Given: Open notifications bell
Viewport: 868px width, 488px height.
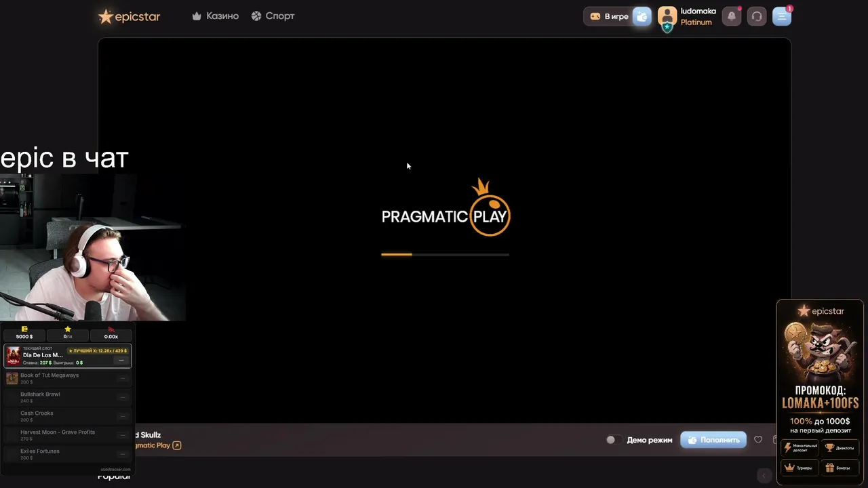Looking at the screenshot, I should (x=732, y=16).
